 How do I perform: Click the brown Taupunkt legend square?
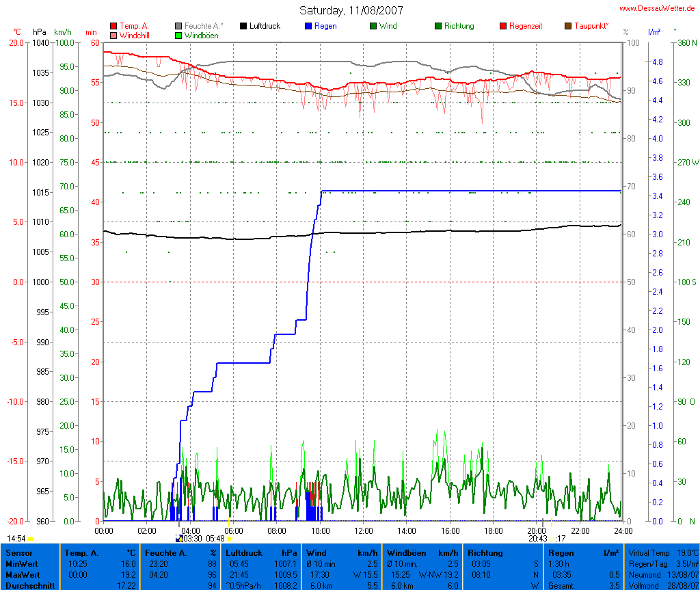pyautogui.click(x=568, y=26)
